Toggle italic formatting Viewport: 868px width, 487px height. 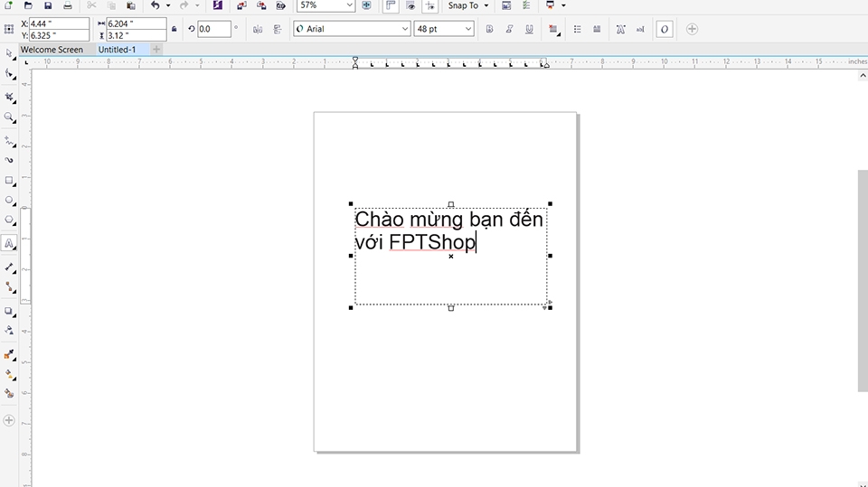(509, 29)
